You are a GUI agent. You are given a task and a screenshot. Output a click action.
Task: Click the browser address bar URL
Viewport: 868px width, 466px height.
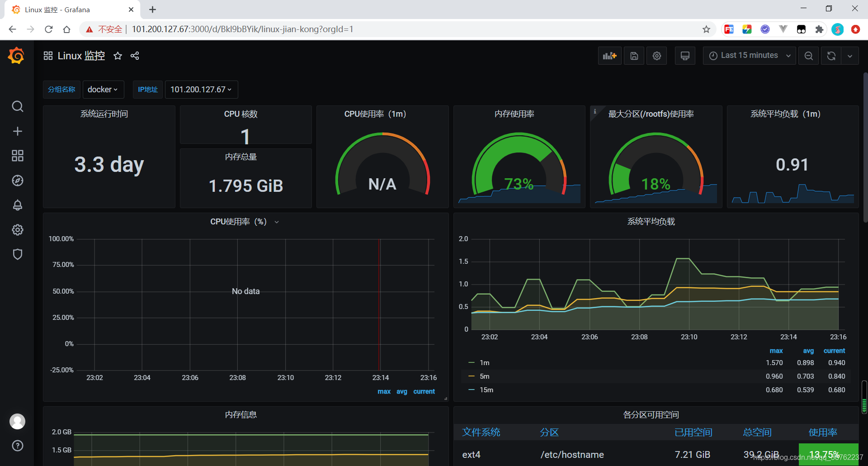pos(242,29)
